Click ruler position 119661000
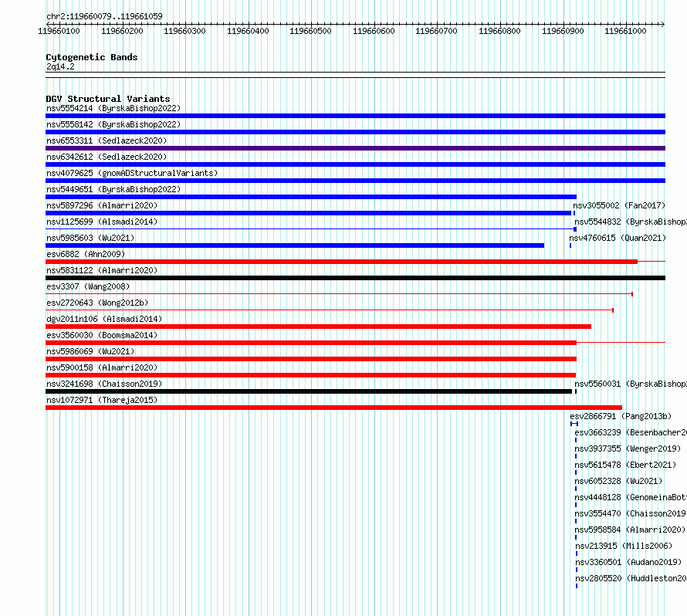This screenshot has width=687, height=616. click(x=625, y=31)
